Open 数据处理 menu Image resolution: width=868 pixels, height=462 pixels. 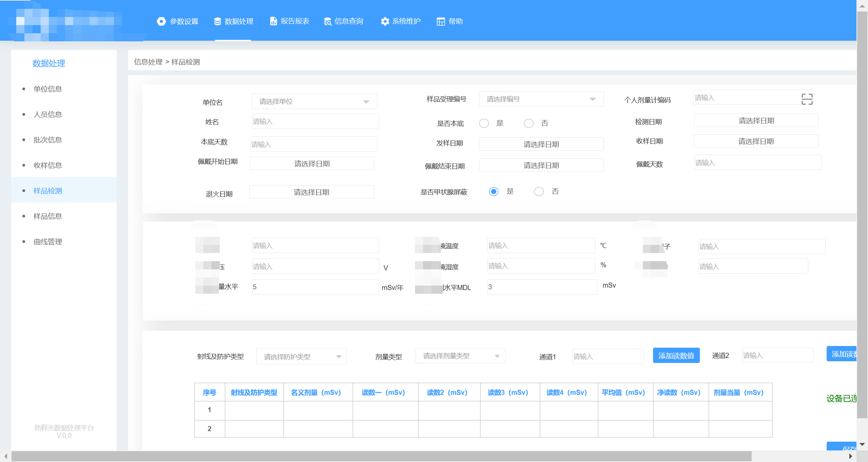point(234,21)
